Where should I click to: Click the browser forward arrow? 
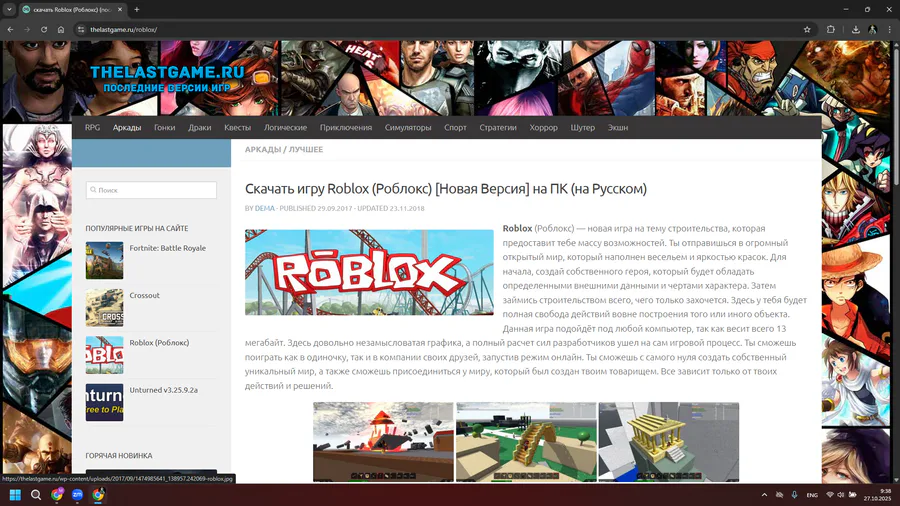(x=27, y=29)
